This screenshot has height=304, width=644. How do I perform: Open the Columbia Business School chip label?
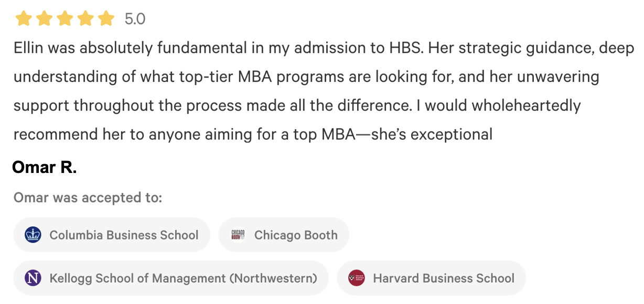pyautogui.click(x=124, y=235)
